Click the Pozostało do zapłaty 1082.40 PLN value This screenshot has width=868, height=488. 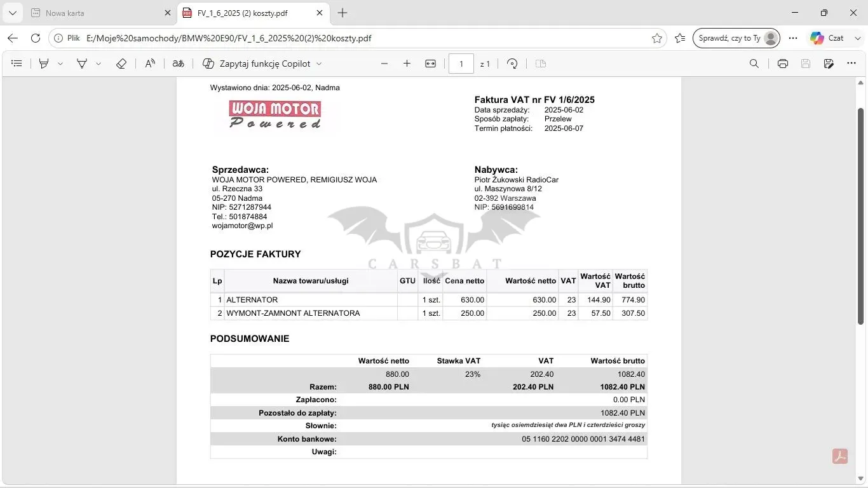[623, 413]
